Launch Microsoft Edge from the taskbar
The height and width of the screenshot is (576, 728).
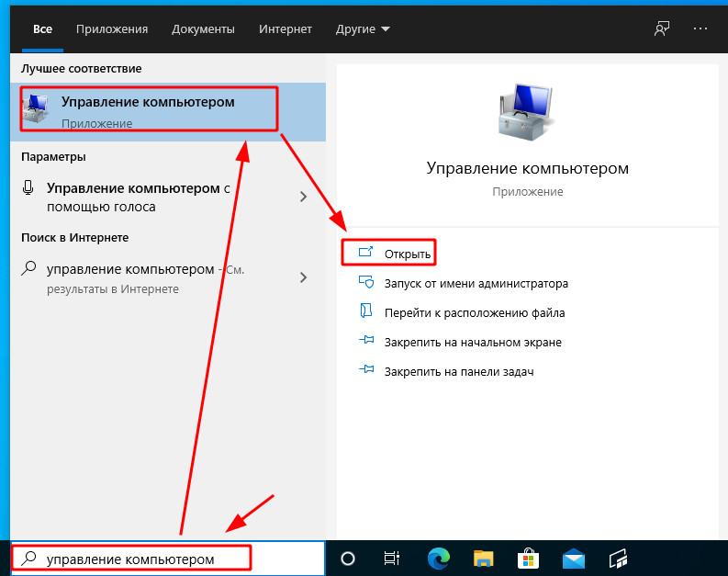click(x=438, y=559)
